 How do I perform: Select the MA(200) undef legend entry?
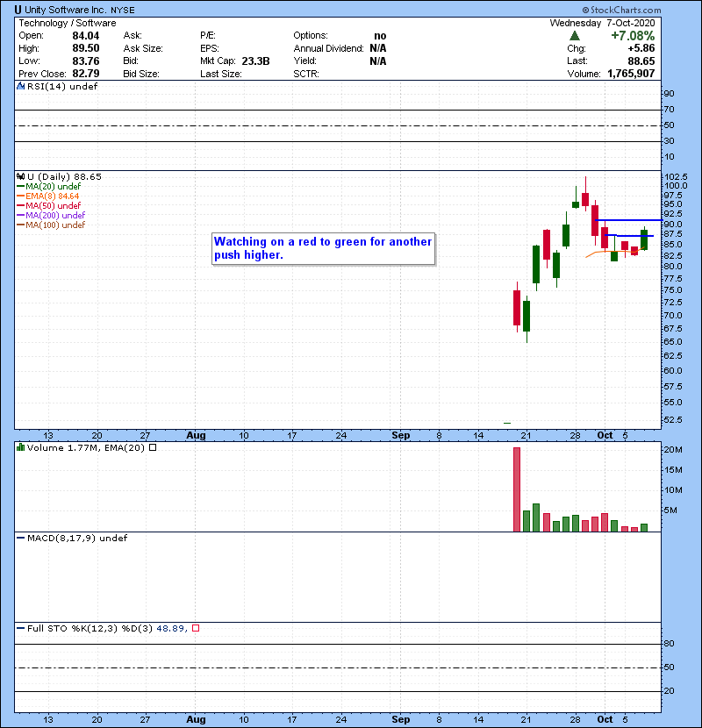click(51, 216)
